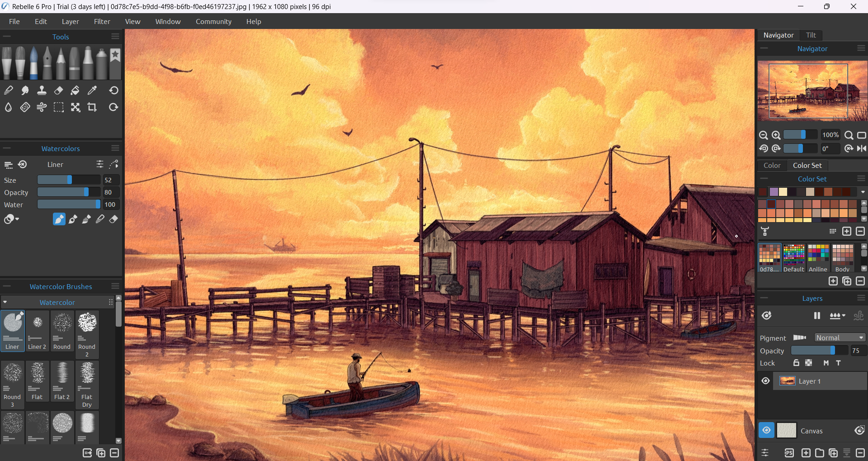Rotate canvas view counterclockwise in Navigator

[x=763, y=148]
